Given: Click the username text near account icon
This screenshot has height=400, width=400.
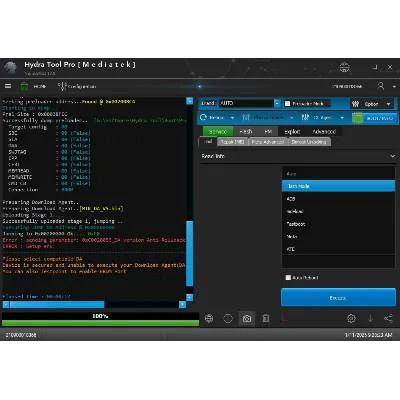Looking at the screenshot, I should pos(347,86).
